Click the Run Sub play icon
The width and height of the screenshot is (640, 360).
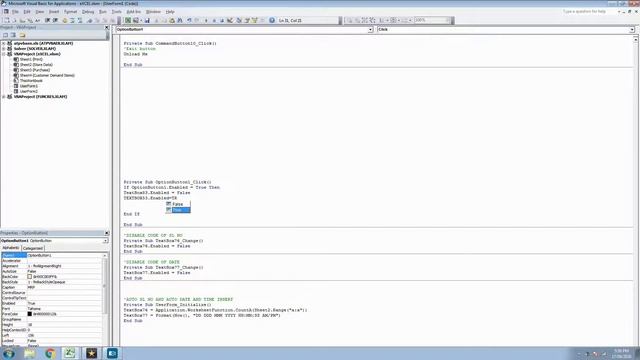click(x=206, y=20)
